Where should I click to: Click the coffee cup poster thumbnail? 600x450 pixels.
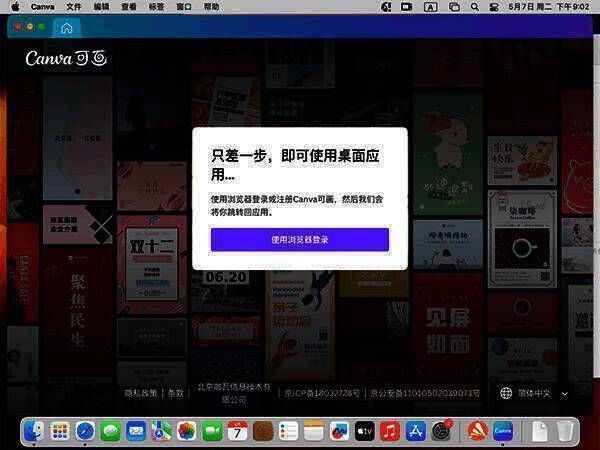tap(522, 239)
